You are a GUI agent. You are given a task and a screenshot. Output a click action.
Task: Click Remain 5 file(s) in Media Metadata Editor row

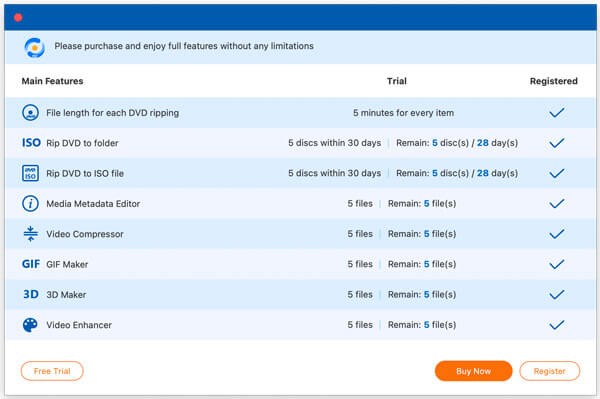[x=422, y=204]
